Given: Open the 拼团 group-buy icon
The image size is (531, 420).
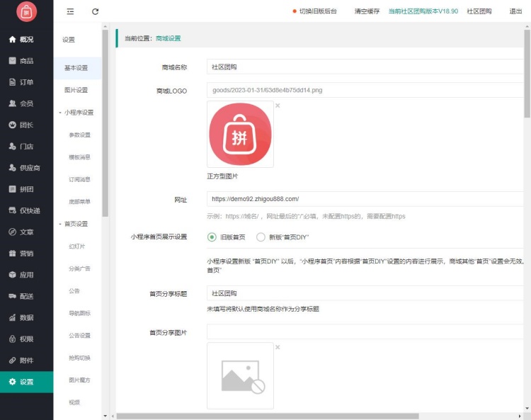Looking at the screenshot, I should 12,189.
